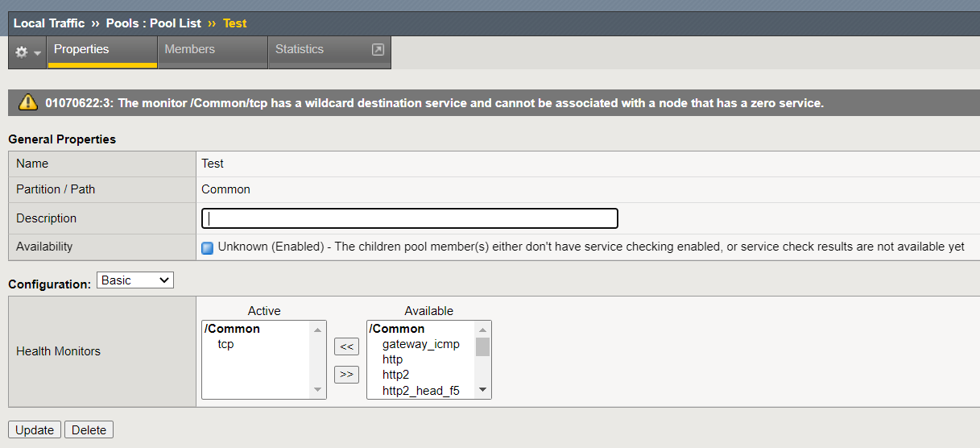The height and width of the screenshot is (448, 980).
Task: Move monitor to Available with >> button
Action: click(346, 375)
